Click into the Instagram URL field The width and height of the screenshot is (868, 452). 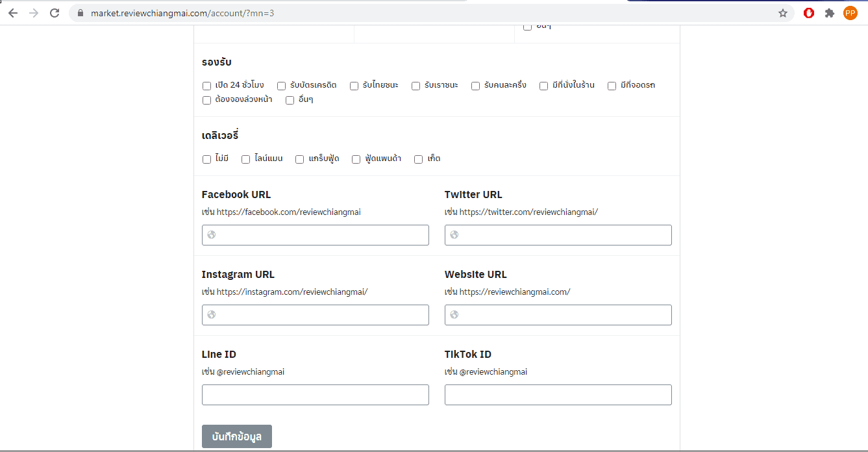(x=316, y=315)
